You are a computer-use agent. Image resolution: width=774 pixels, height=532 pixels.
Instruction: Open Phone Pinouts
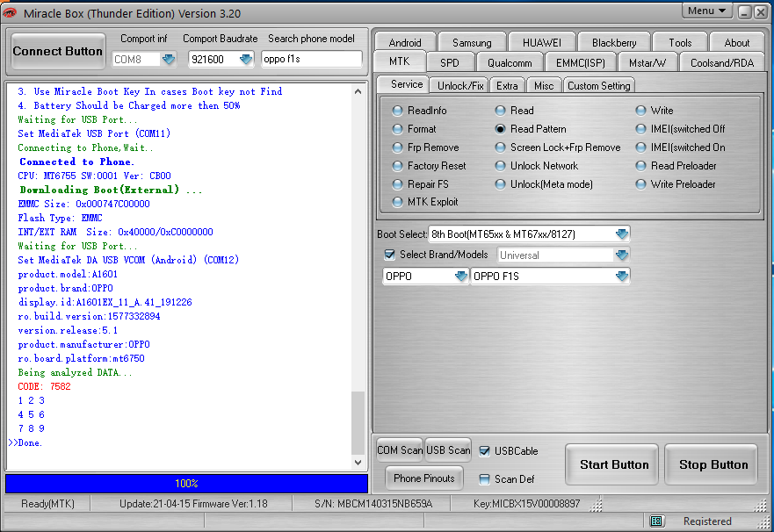pos(424,478)
